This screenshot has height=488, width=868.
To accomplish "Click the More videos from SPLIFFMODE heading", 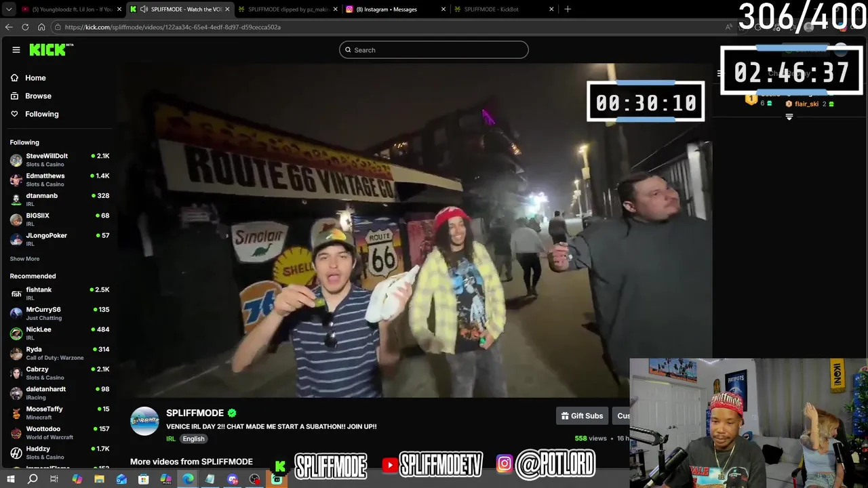I will pos(191,462).
